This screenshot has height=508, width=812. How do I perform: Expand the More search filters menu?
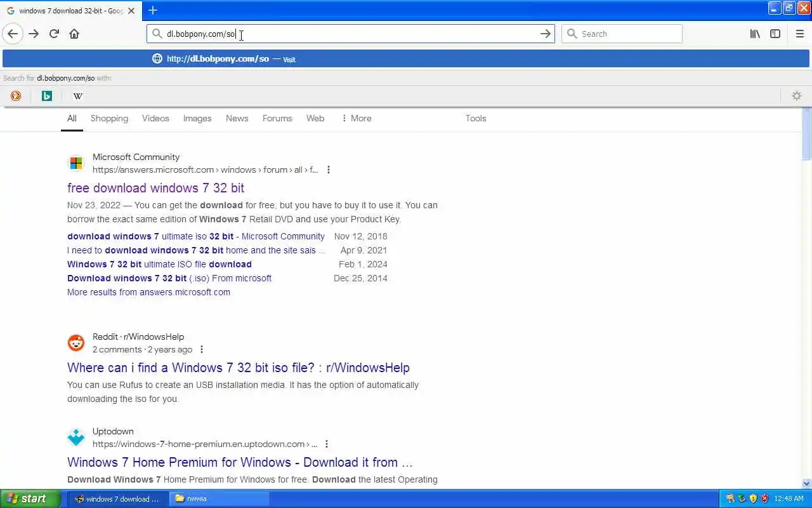pyautogui.click(x=356, y=118)
